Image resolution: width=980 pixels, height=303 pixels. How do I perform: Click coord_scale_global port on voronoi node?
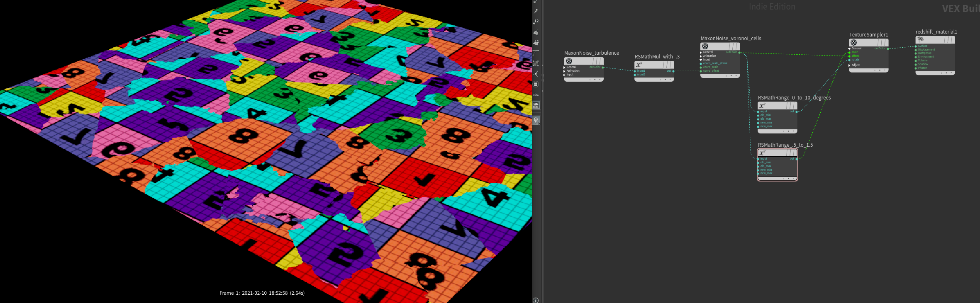point(701,63)
